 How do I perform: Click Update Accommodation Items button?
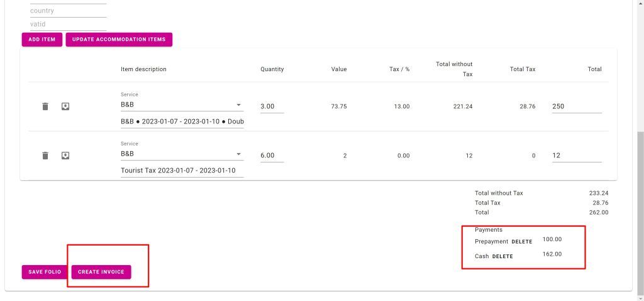click(x=119, y=40)
